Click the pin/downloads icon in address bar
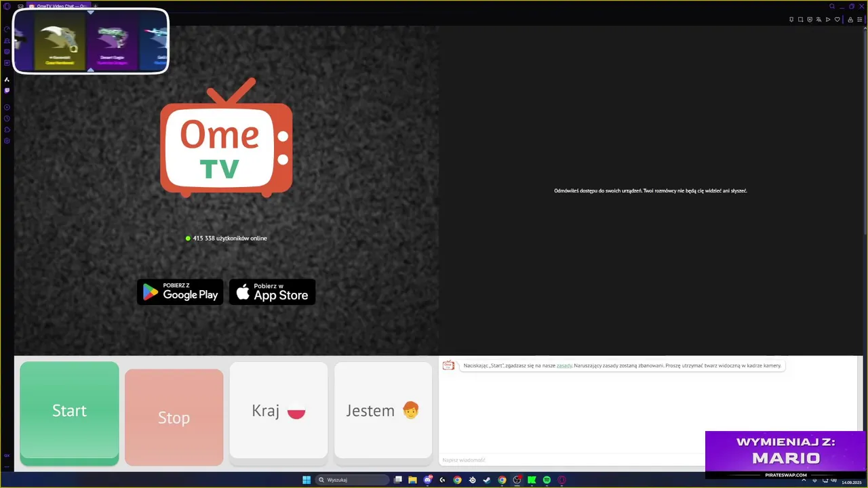 [791, 20]
